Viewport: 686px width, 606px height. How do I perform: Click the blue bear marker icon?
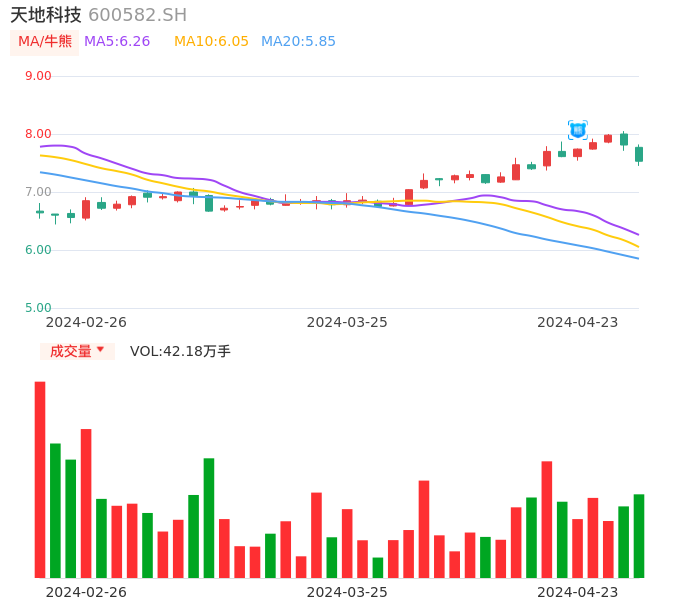(x=578, y=130)
